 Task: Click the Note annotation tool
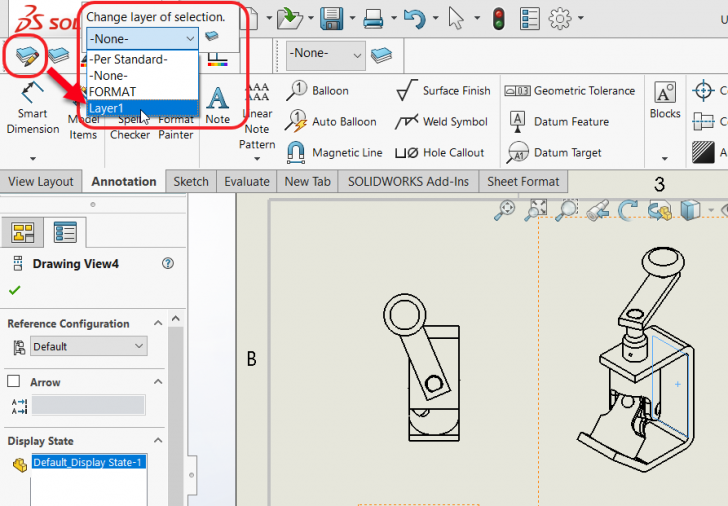point(217,104)
